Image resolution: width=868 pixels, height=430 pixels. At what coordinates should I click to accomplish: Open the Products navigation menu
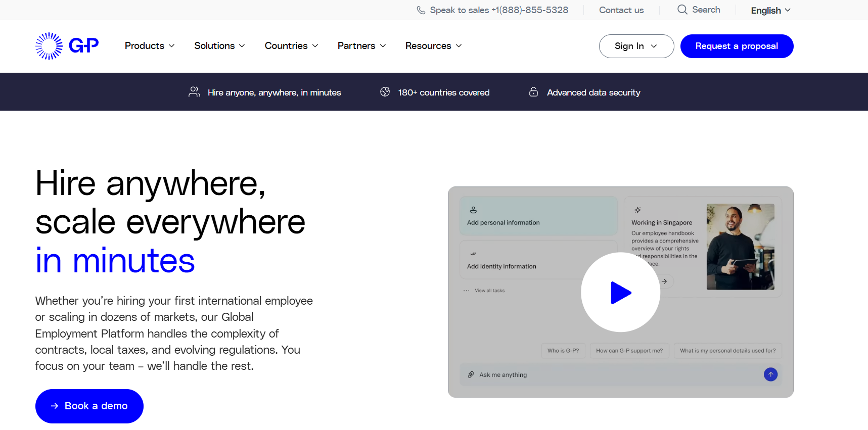click(x=150, y=46)
